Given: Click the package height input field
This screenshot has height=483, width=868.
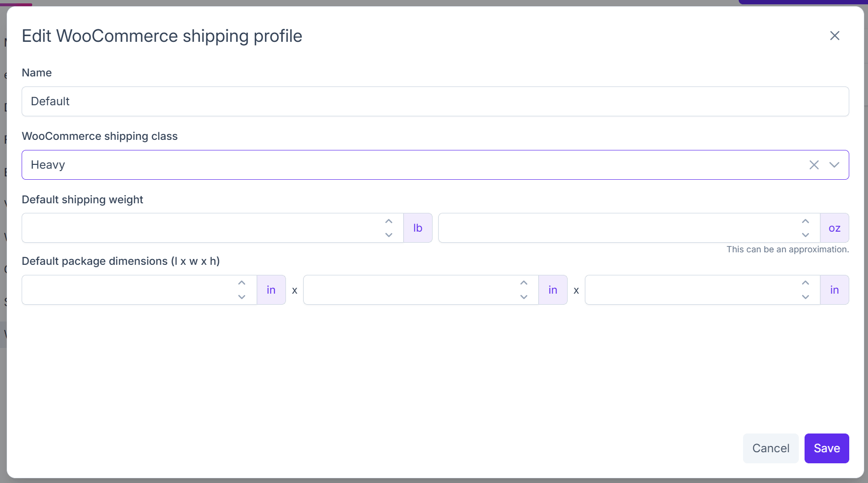Looking at the screenshot, I should [x=687, y=289].
